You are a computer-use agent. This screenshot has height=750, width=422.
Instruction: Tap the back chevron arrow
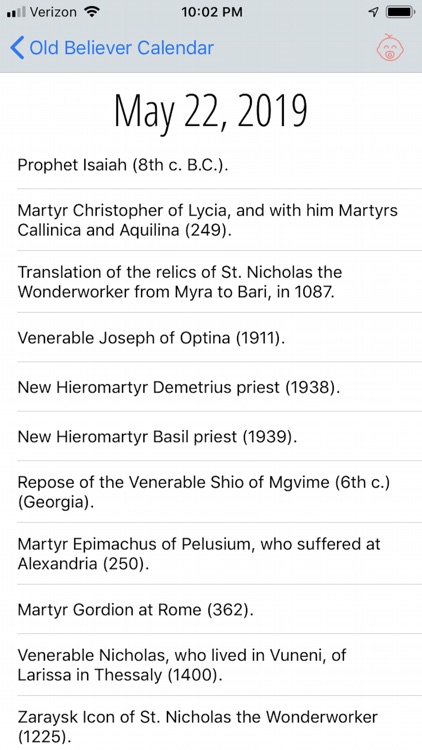[x=17, y=48]
